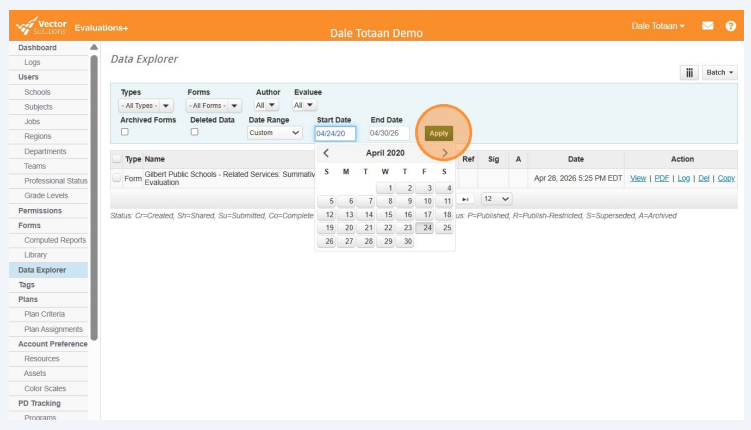This screenshot has width=751, height=430.
Task: Click the End Date input field
Action: (x=389, y=133)
